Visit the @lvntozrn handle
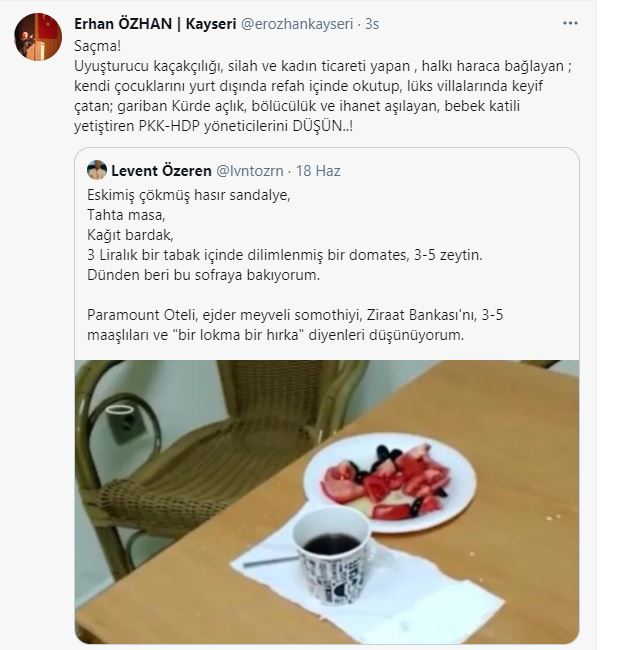 coord(250,171)
